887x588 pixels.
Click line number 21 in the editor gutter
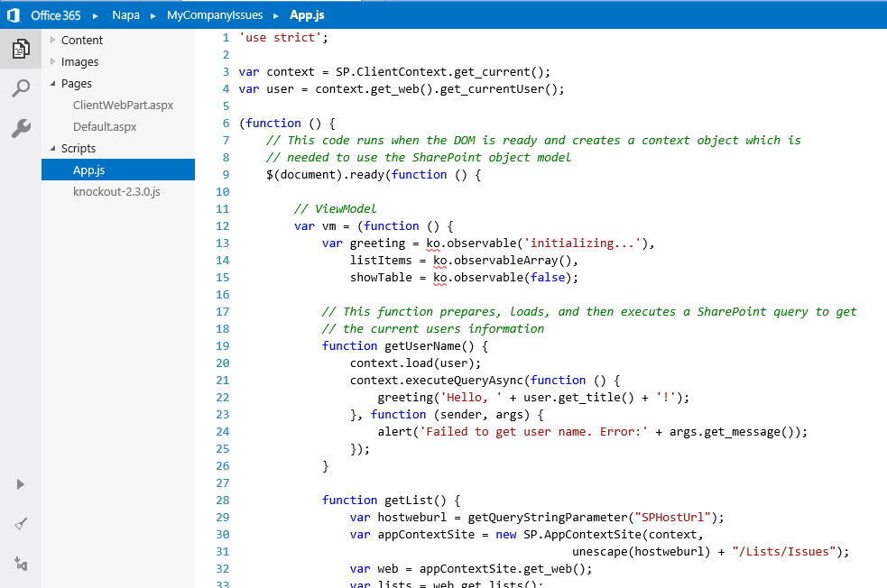coord(222,380)
